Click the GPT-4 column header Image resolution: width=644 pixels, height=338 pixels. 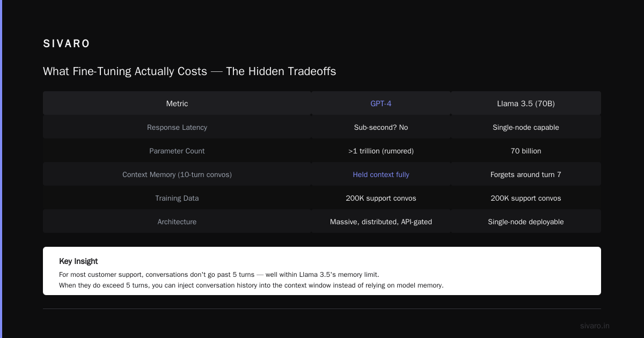(381, 104)
